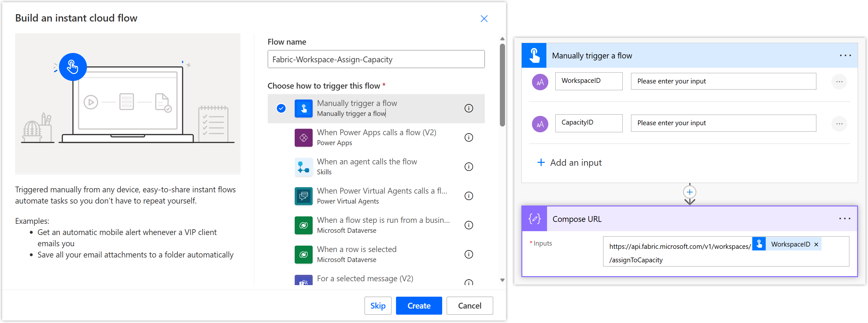Click the purple Power Apps trigger icon
Image resolution: width=868 pixels, height=323 pixels.
point(303,138)
